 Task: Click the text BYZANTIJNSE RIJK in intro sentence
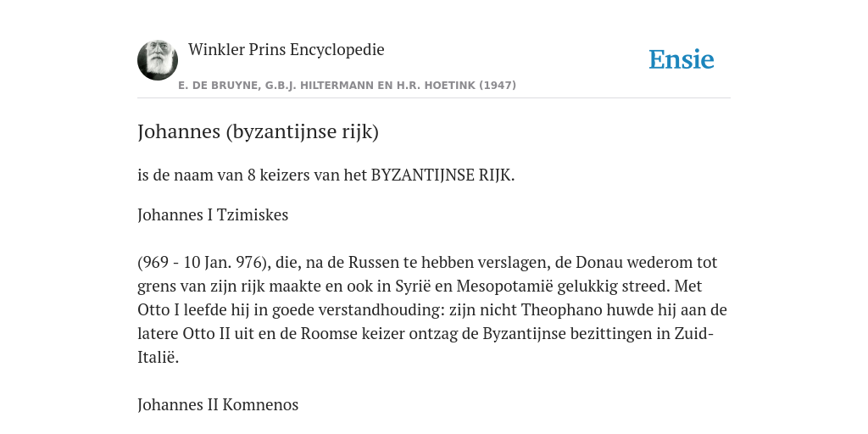(x=441, y=175)
